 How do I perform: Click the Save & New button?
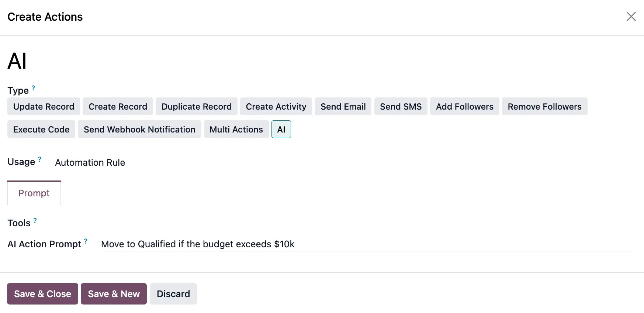click(114, 294)
